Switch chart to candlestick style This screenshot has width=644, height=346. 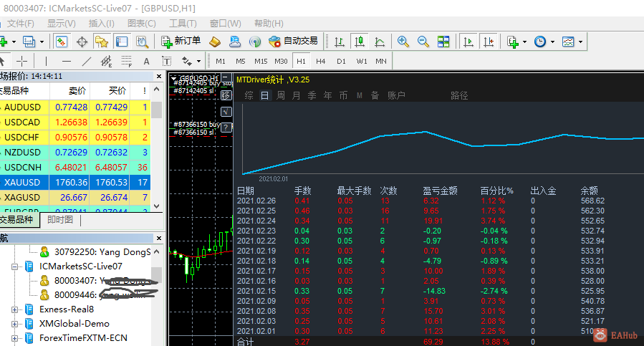(x=360, y=42)
